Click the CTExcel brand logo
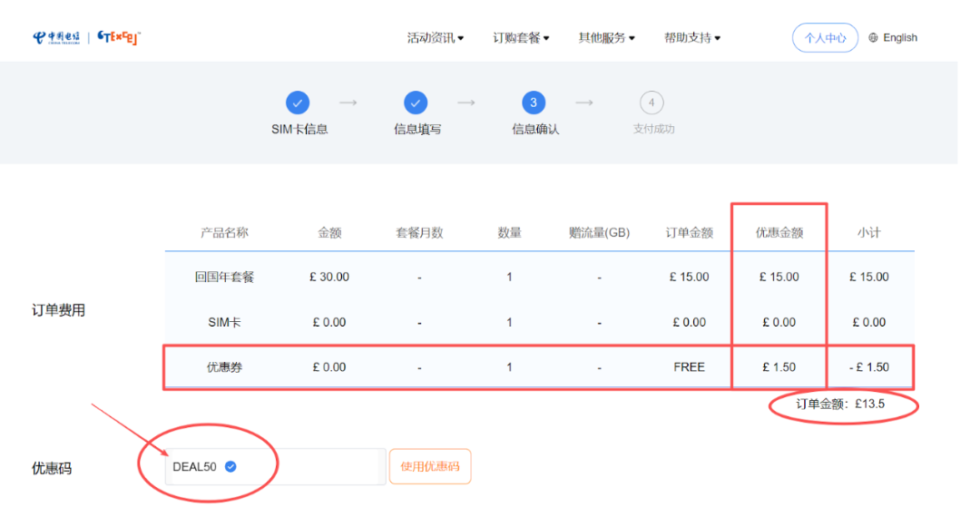This screenshot has height=507, width=980. pyautogui.click(x=119, y=37)
